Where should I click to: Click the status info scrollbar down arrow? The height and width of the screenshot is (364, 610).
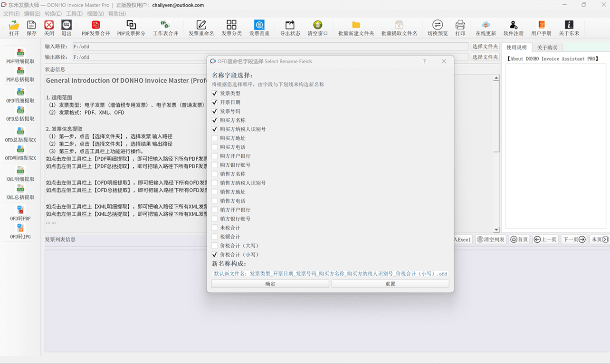pyautogui.click(x=496, y=230)
